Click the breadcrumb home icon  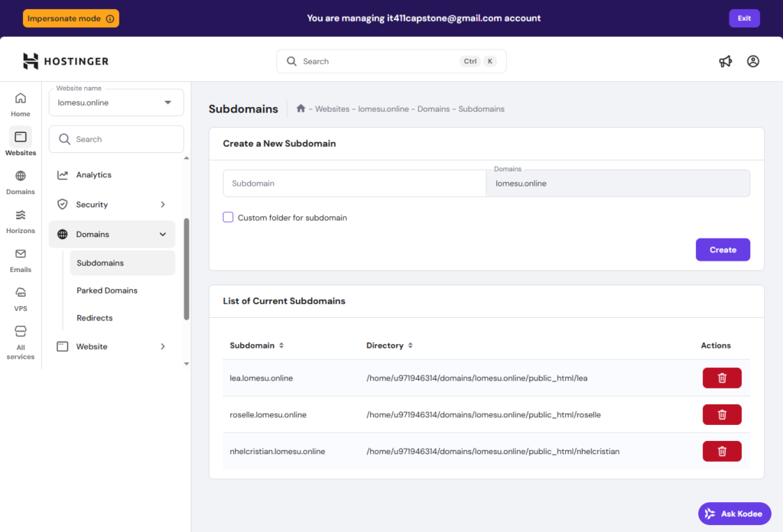click(x=301, y=109)
